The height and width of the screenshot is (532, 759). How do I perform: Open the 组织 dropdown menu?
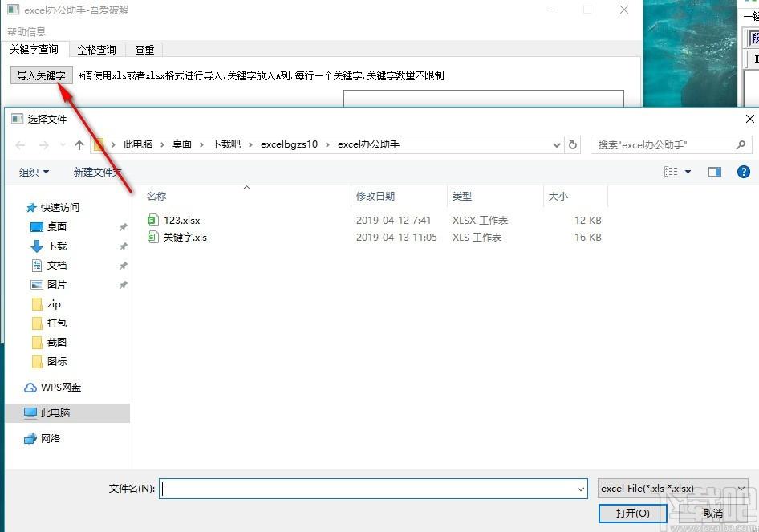[34, 172]
